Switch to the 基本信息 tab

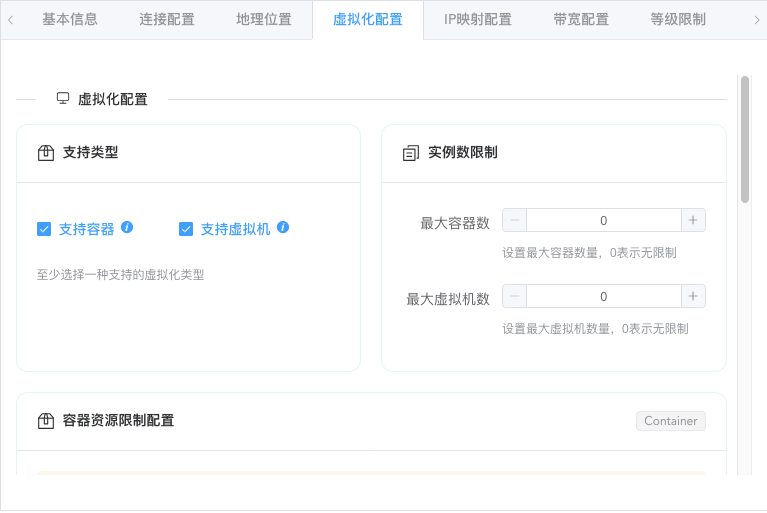(70, 19)
